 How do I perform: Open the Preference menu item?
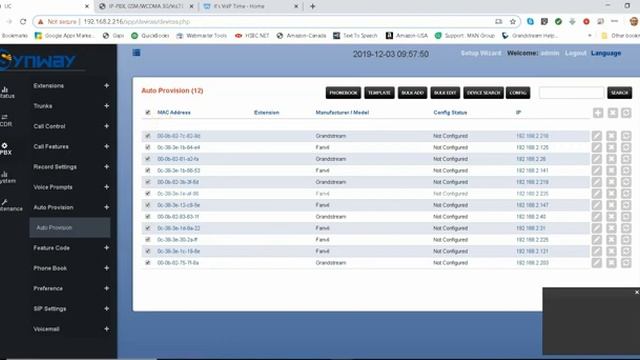[48, 289]
